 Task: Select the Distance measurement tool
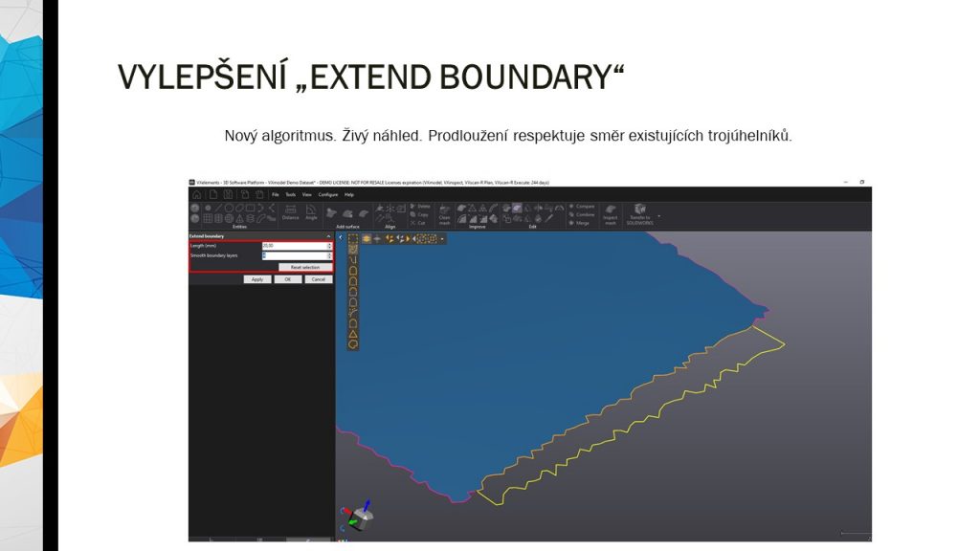pos(290,211)
